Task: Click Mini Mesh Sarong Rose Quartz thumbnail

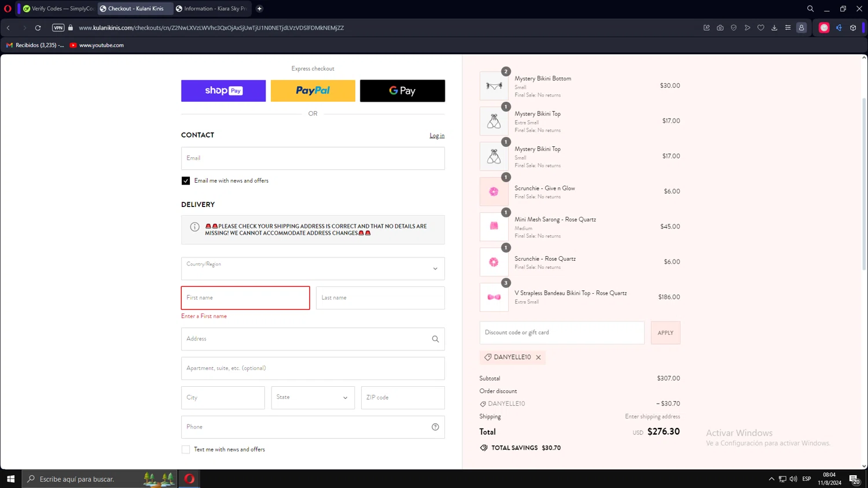Action: tap(494, 227)
